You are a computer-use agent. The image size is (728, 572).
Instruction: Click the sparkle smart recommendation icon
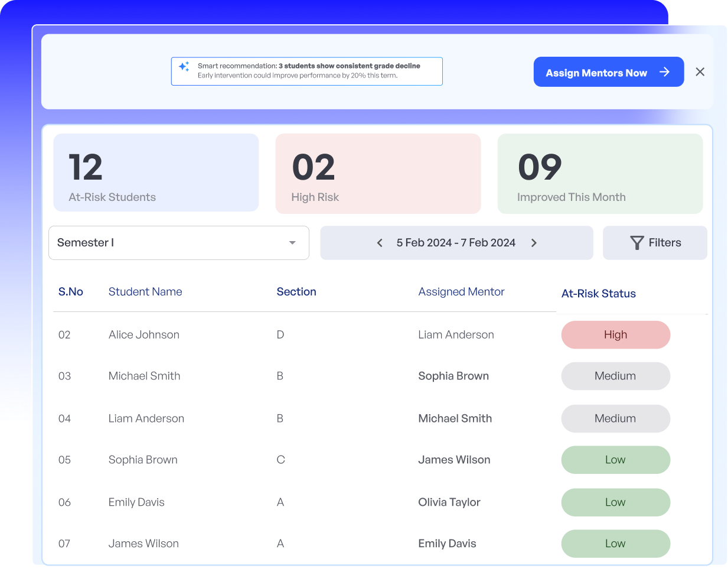tap(184, 67)
